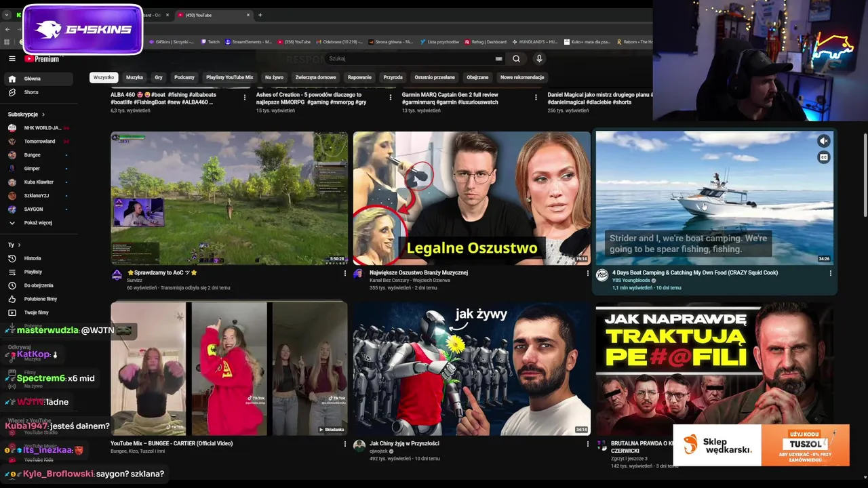868x488 pixels.
Task: Expand the Ty section arrow
Action: point(19,245)
